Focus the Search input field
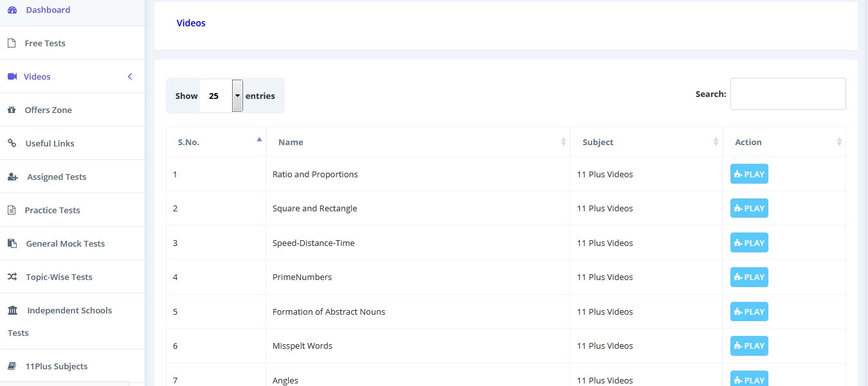Screen dimensions: 868x386 point(788,94)
